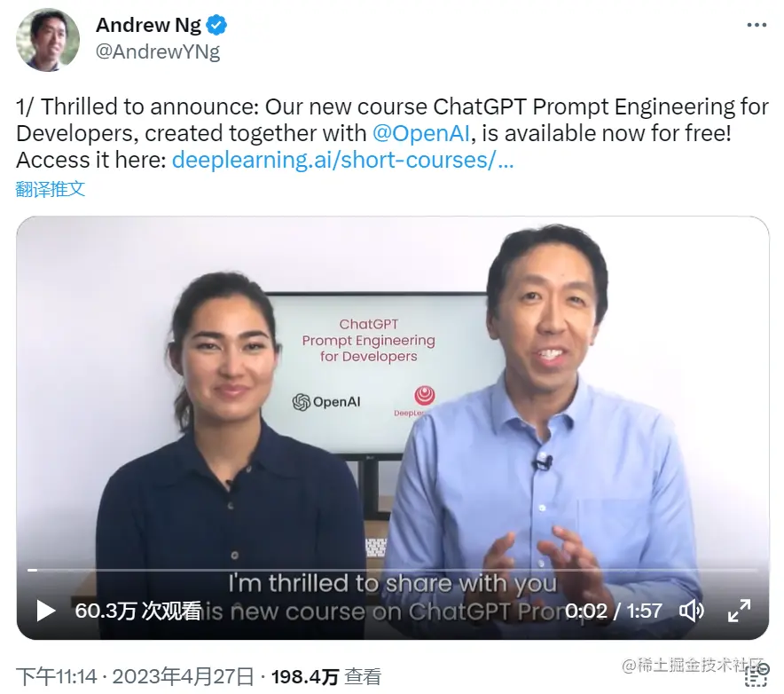Viewport: 784px width, 694px height.
Task: Open the deeplearning.ai/short-courses link
Action: 342,160
